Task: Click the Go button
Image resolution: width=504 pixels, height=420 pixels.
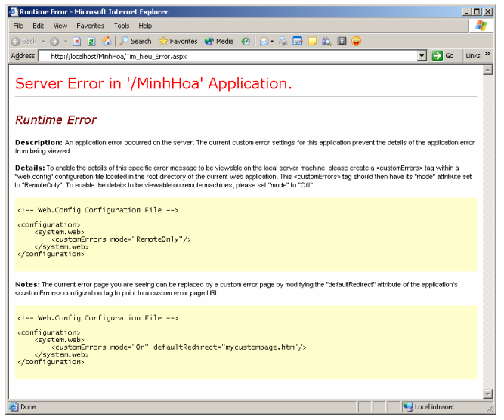Action: coord(443,56)
